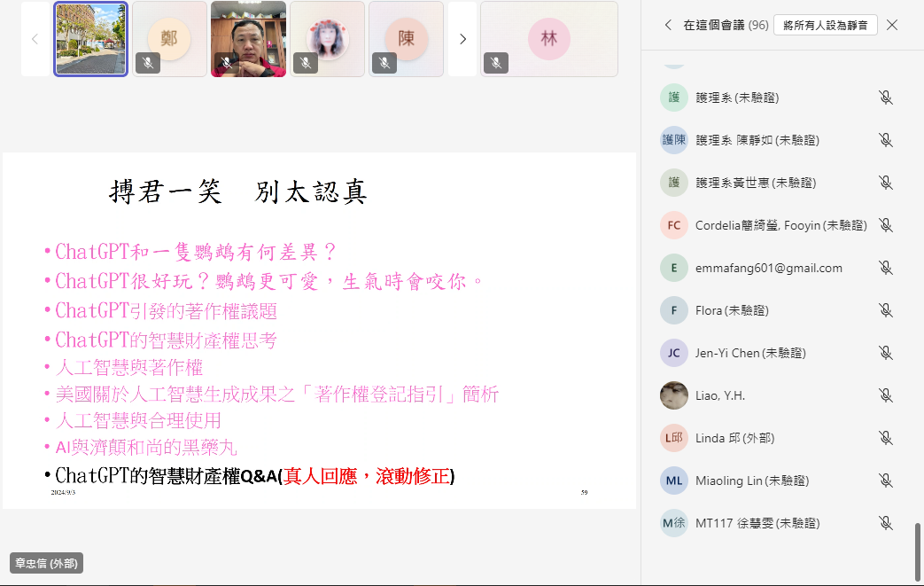Open Flora F avatar

tap(673, 310)
